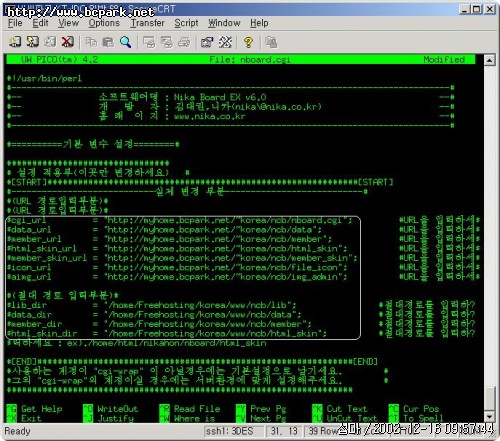Click the Print Screen toolbar icon

pyautogui.click(x=149, y=42)
